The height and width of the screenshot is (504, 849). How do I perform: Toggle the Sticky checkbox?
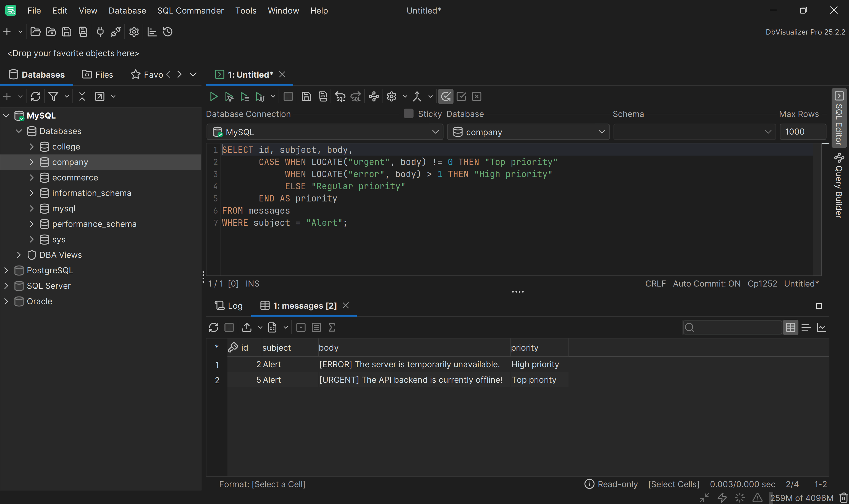click(x=408, y=114)
